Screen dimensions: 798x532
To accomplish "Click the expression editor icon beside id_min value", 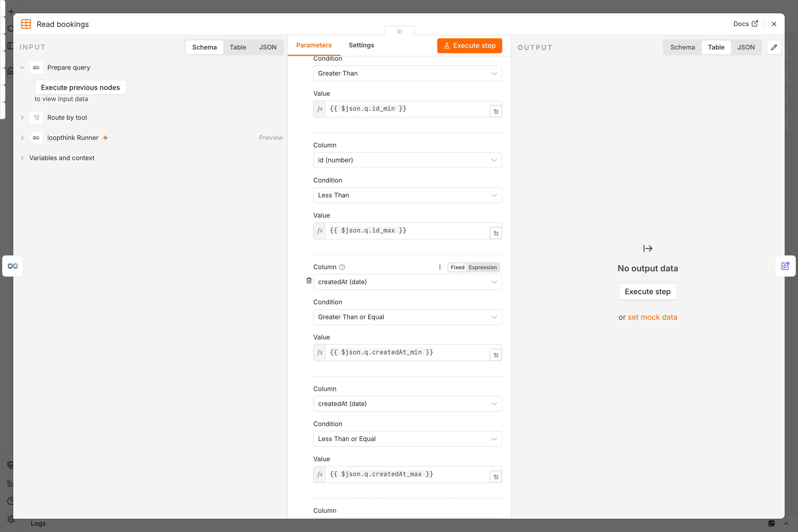I will click(x=496, y=111).
